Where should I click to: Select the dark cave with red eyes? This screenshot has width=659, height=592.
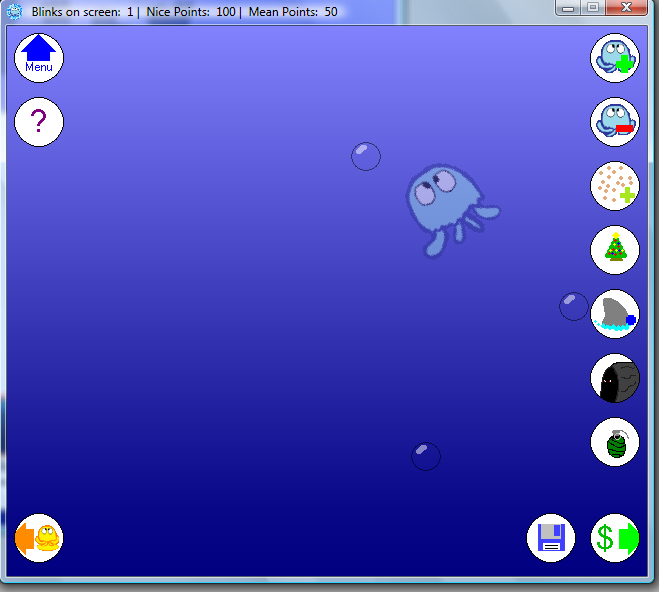pos(614,378)
